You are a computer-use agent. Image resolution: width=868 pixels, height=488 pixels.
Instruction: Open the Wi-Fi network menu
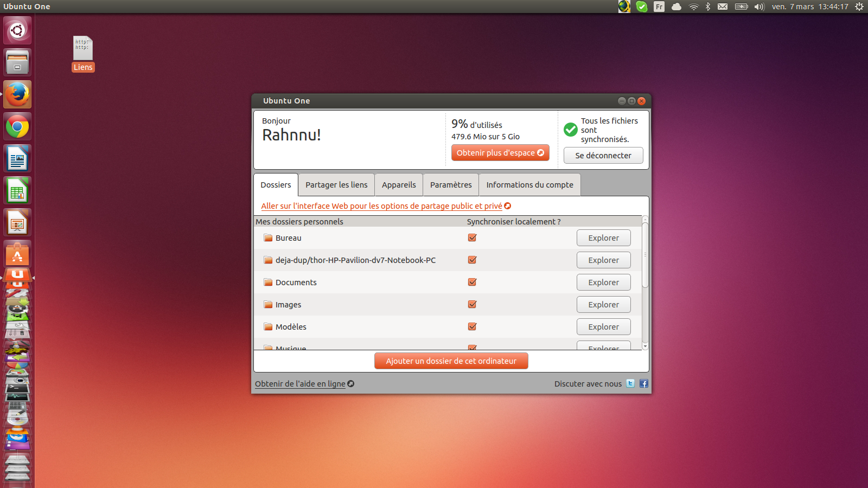tap(694, 7)
